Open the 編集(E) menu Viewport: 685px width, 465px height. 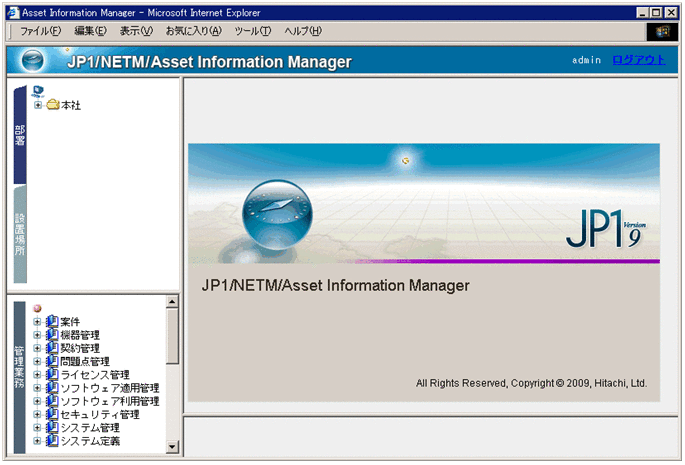pyautogui.click(x=90, y=31)
